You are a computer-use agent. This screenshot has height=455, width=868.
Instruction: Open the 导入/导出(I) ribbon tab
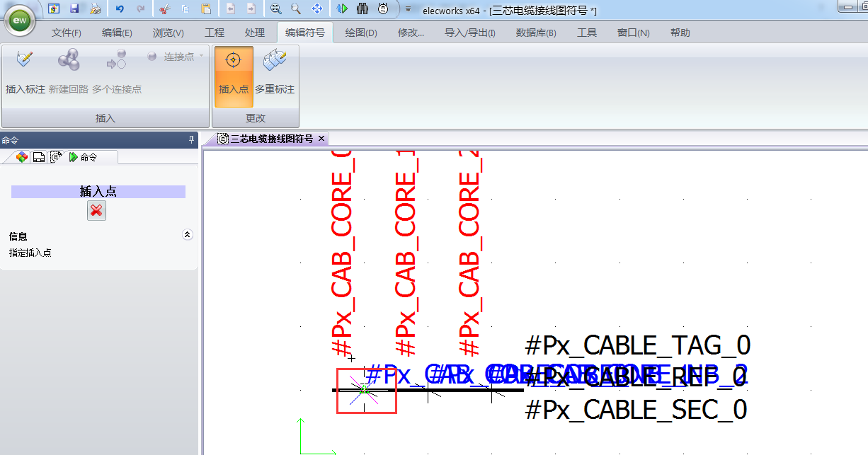coord(470,33)
